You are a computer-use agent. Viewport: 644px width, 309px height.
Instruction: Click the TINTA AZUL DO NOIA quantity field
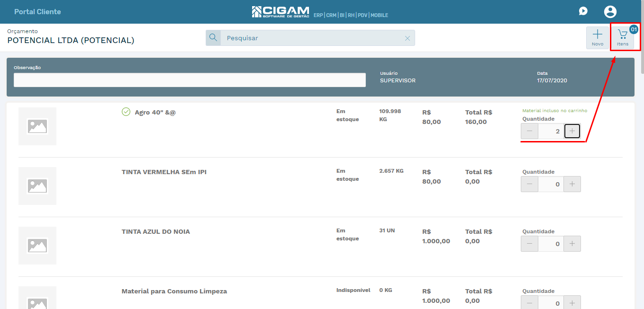[x=551, y=244]
